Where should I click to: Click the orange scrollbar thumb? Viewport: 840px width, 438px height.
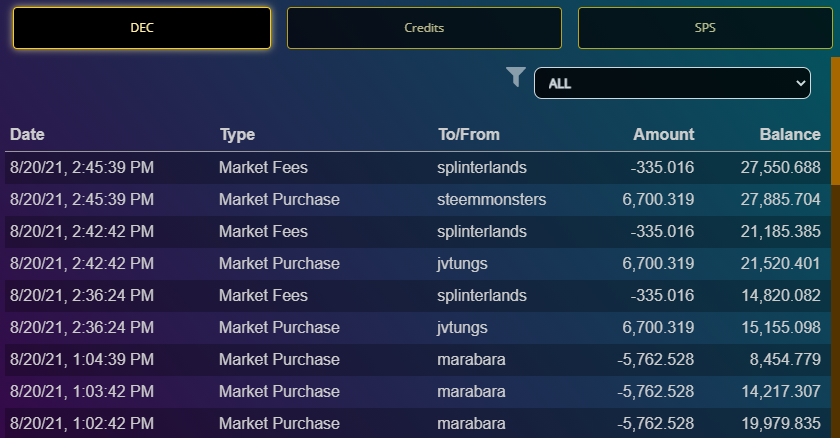[x=835, y=121]
